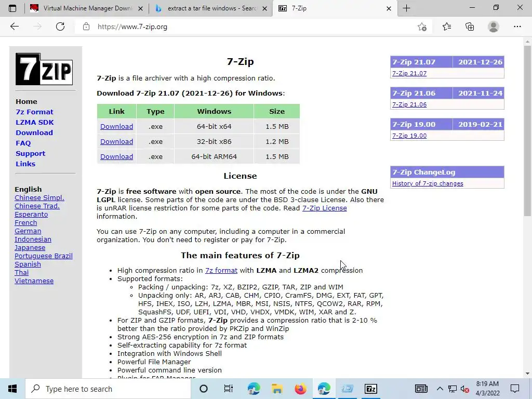
Task: Click the Forward arrow in the toolbar
Action: coord(37,26)
